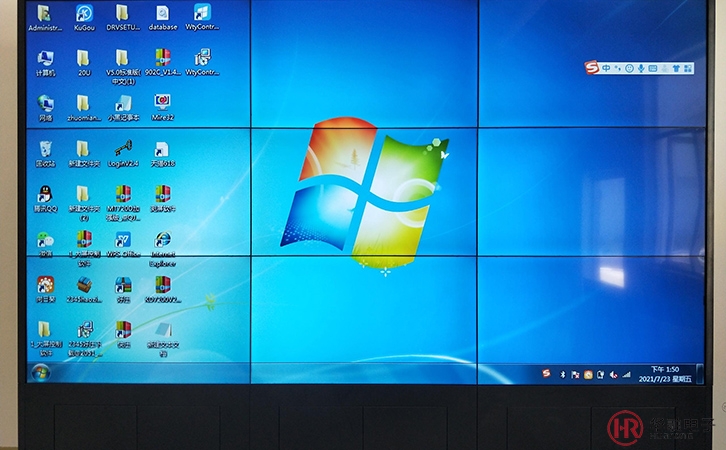This screenshot has height=450, width=726.
Task: Launch the KuGou music shortcut
Action: pyautogui.click(x=84, y=18)
